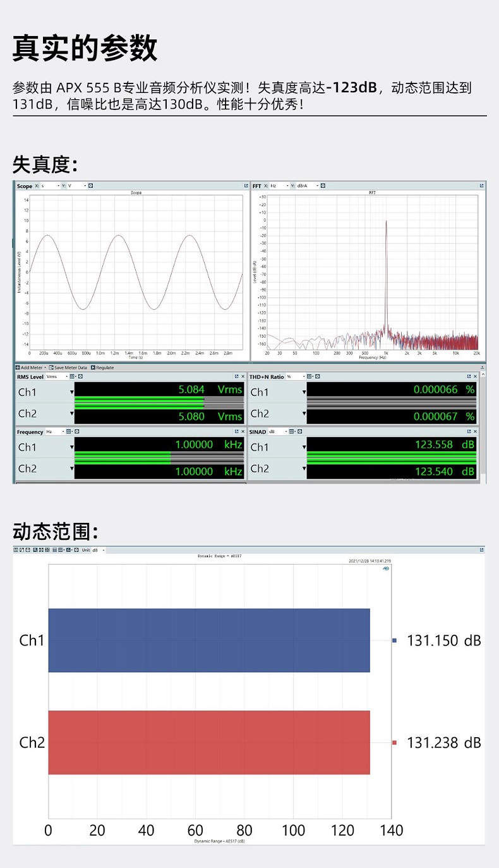Open SINAD meter settings icon
Viewport: 499px width, 868px height.
(299, 431)
